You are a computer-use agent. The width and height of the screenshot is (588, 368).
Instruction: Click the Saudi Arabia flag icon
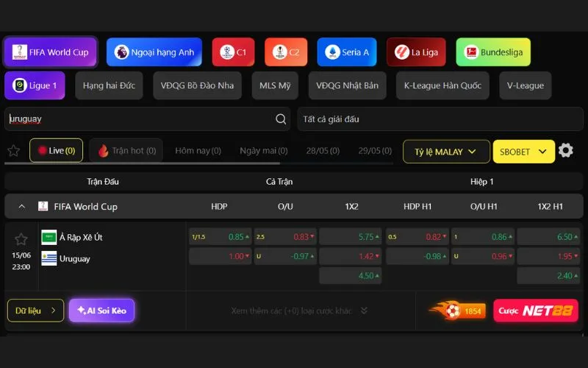point(49,237)
